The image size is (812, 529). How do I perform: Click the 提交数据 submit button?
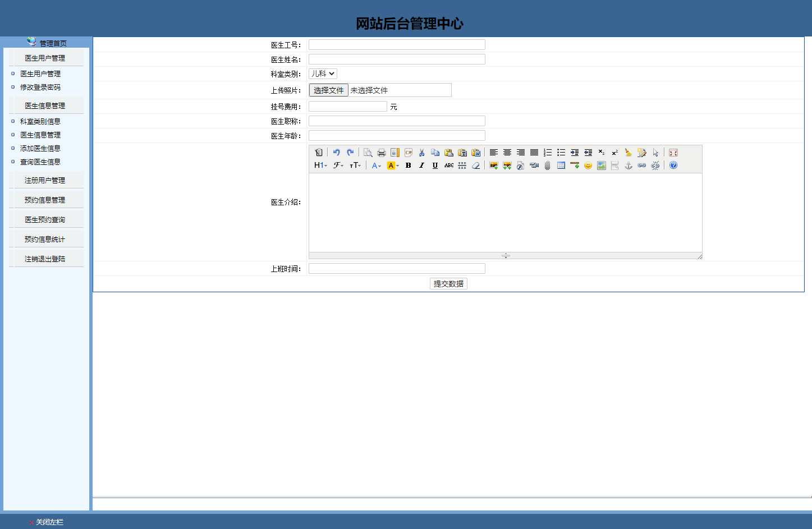(448, 283)
